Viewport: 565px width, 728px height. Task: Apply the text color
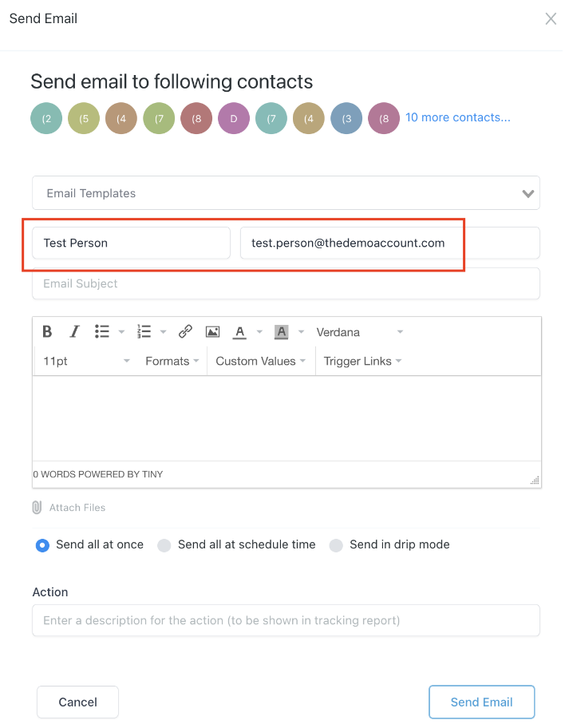pos(239,332)
